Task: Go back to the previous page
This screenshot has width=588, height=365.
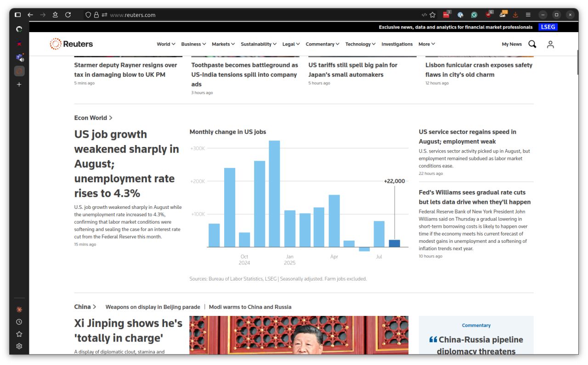Action: point(30,15)
